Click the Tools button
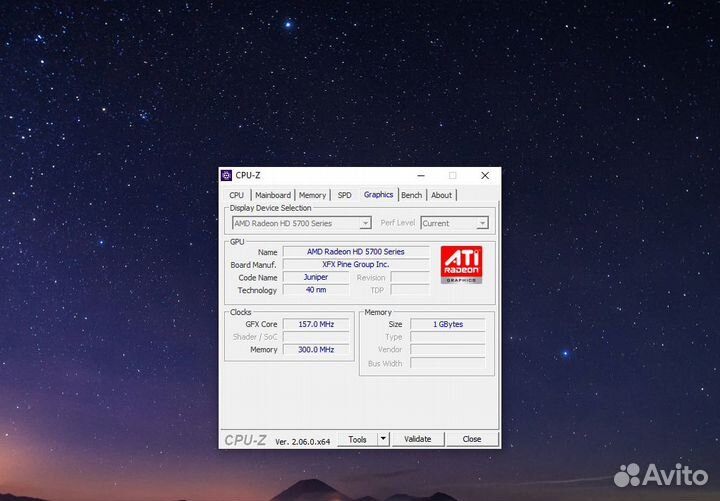The image size is (720, 501). 357,439
